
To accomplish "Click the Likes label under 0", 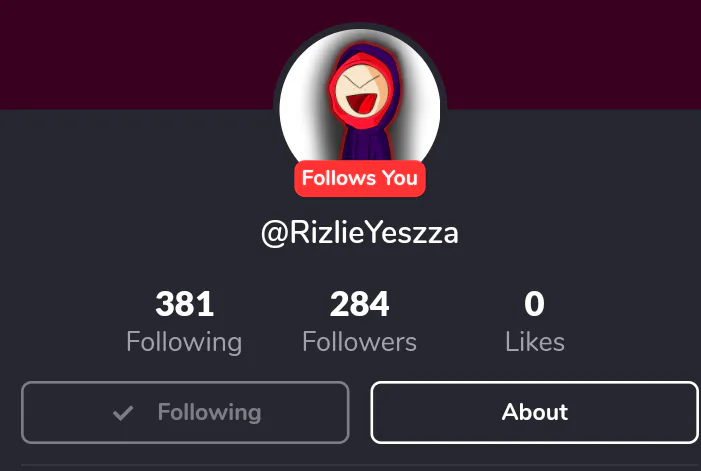I will pos(535,342).
